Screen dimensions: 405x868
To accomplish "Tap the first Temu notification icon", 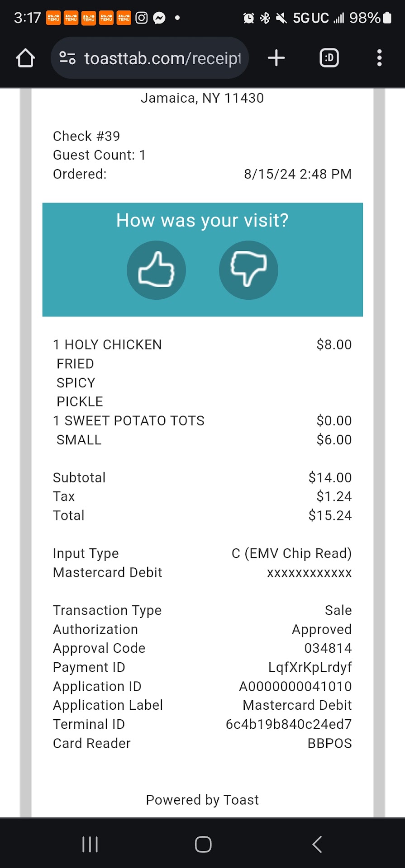I will click(53, 18).
